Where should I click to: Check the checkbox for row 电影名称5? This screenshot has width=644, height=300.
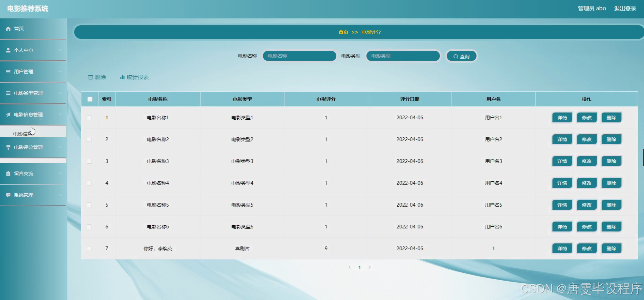[89, 205]
